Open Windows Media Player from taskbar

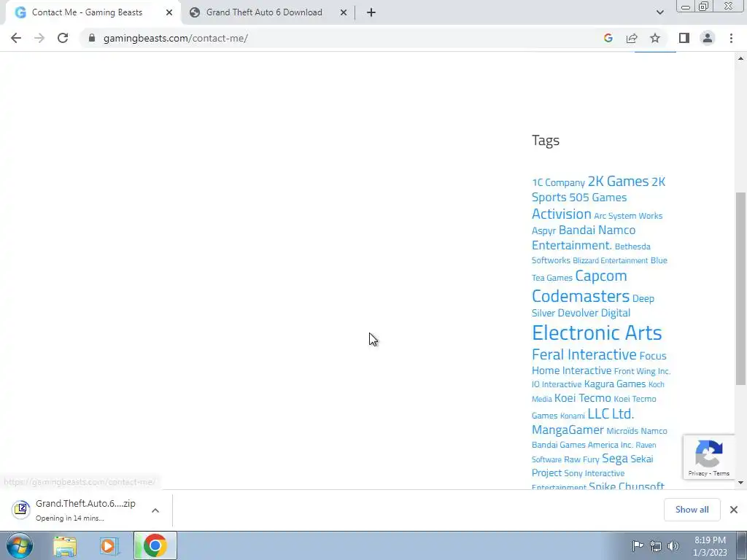[x=109, y=546]
